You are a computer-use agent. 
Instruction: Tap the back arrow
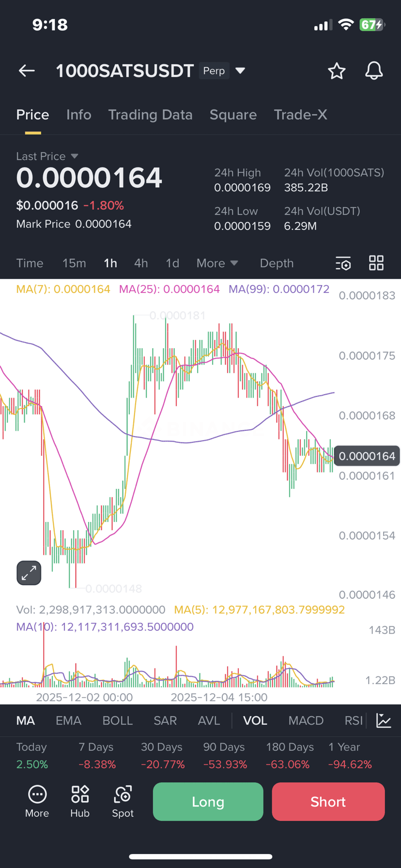click(x=27, y=71)
